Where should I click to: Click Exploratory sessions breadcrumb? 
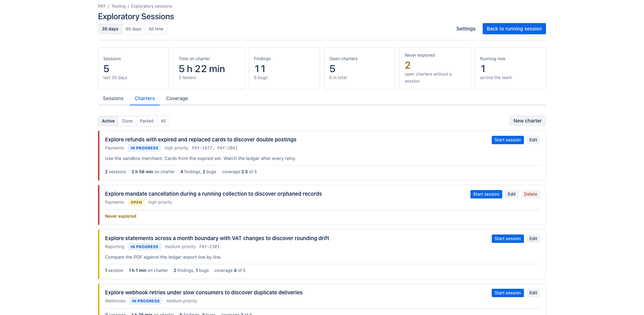[152, 6]
